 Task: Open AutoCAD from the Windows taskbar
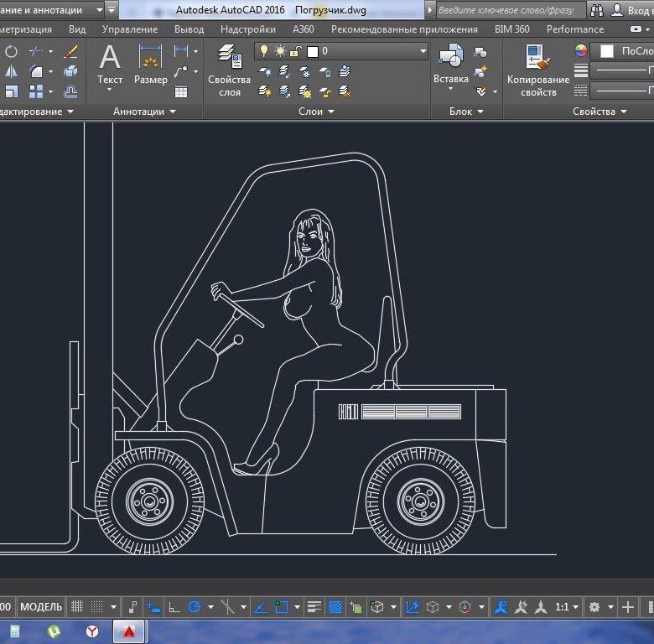pyautogui.click(x=131, y=631)
